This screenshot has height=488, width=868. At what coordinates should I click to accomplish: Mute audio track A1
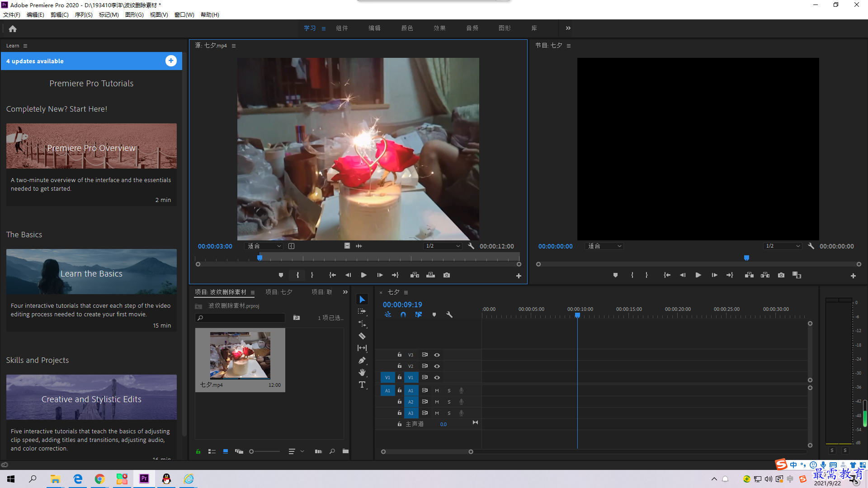437,391
